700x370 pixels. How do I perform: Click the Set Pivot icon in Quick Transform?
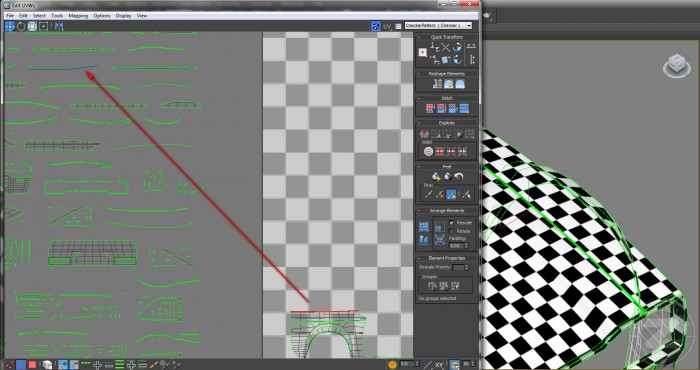click(x=422, y=52)
